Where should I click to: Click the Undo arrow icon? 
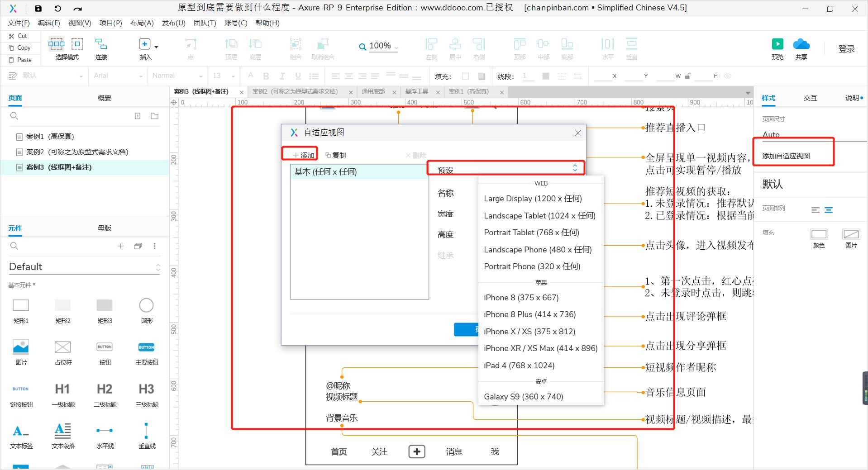57,8
